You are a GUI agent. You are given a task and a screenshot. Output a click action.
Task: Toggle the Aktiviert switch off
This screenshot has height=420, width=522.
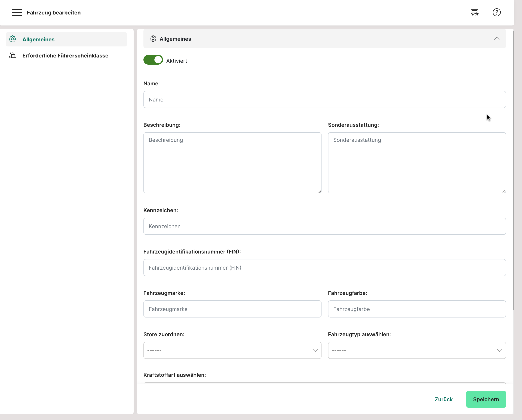click(x=153, y=60)
